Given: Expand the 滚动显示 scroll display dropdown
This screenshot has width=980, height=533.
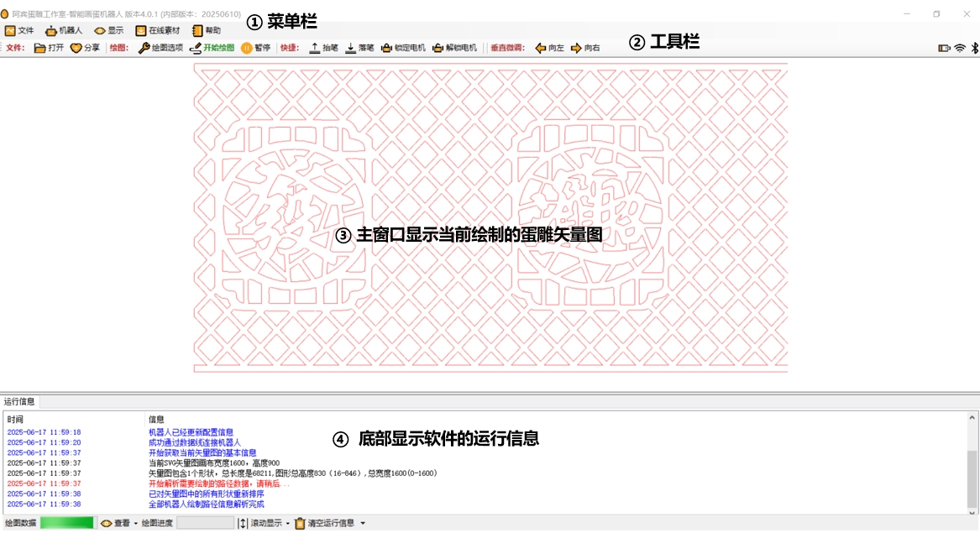Looking at the screenshot, I should (288, 524).
